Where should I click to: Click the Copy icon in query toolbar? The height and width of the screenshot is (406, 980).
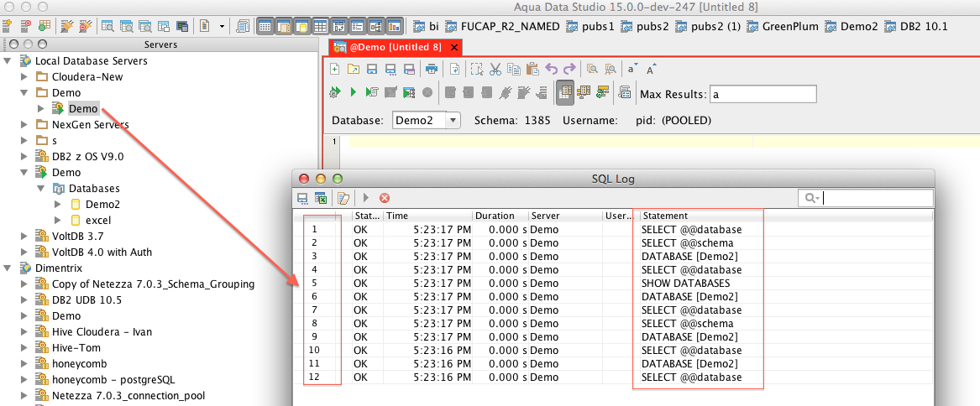coord(514,69)
